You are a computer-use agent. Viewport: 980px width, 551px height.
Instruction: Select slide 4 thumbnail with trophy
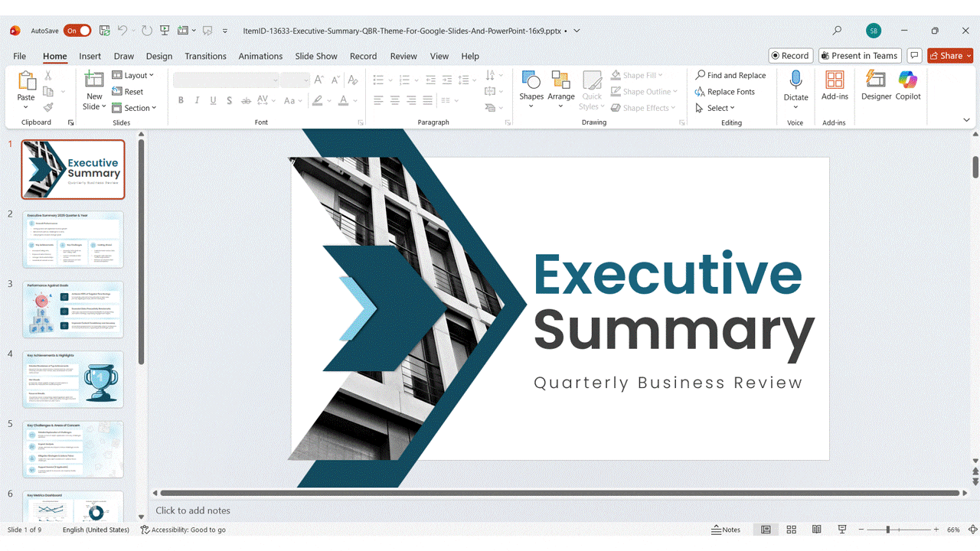coord(73,380)
